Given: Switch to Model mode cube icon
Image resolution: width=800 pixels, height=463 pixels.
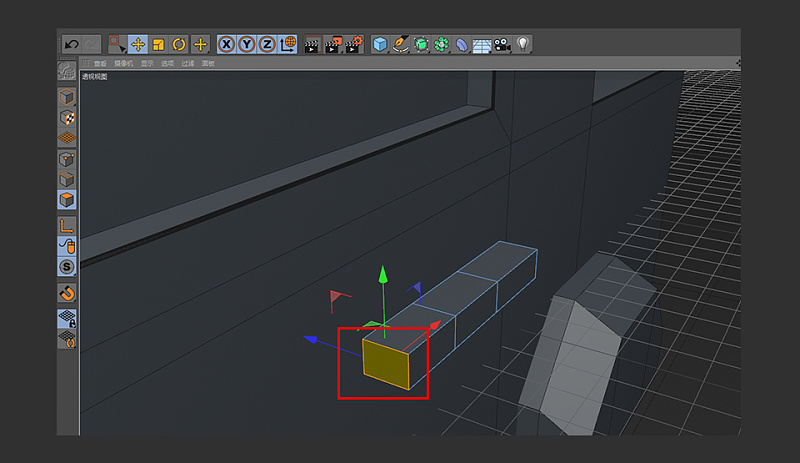Looking at the screenshot, I should tap(67, 97).
